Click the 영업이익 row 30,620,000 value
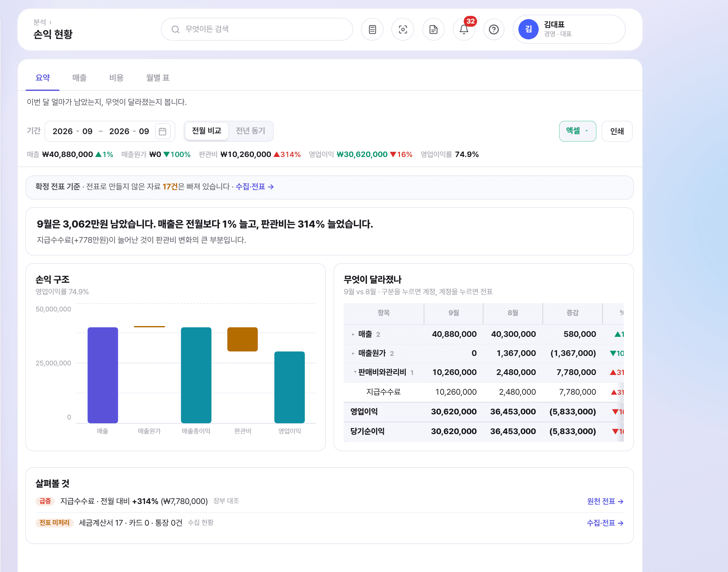The height and width of the screenshot is (572, 728). [454, 412]
